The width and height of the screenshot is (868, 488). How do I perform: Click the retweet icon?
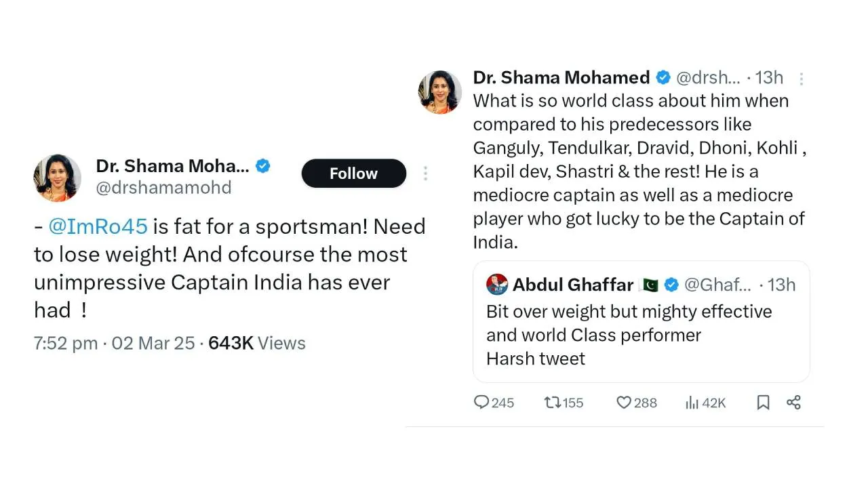pyautogui.click(x=552, y=403)
